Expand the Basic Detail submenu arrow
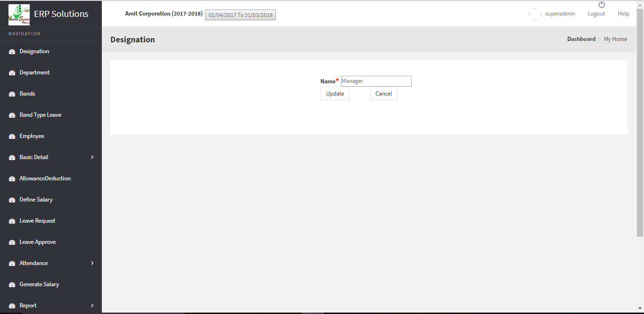The height and width of the screenshot is (314, 644). [92, 157]
